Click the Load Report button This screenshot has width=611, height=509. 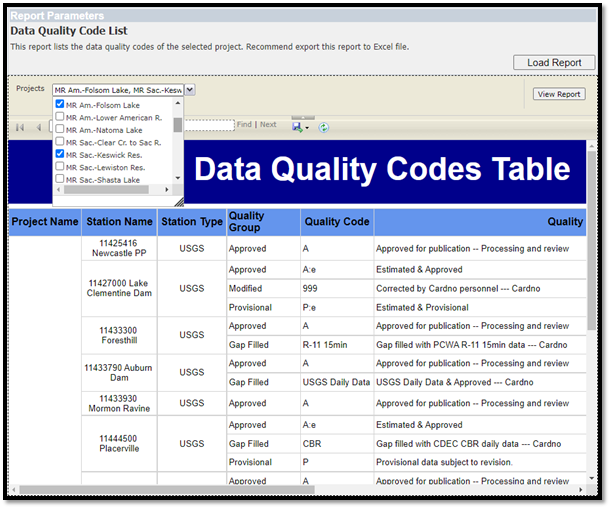(554, 62)
